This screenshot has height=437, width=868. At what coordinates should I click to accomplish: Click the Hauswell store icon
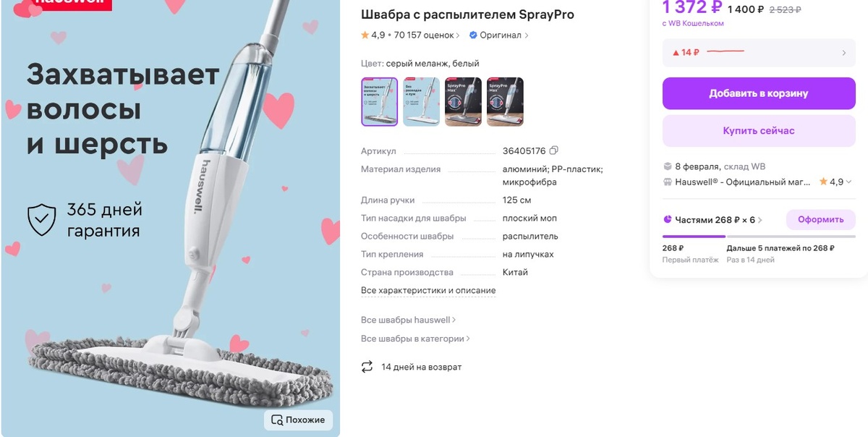[668, 182]
